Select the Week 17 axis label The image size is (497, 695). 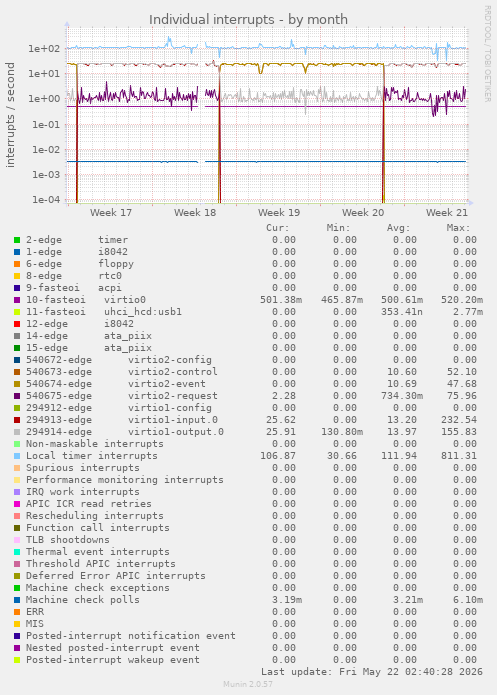pyautogui.click(x=111, y=213)
